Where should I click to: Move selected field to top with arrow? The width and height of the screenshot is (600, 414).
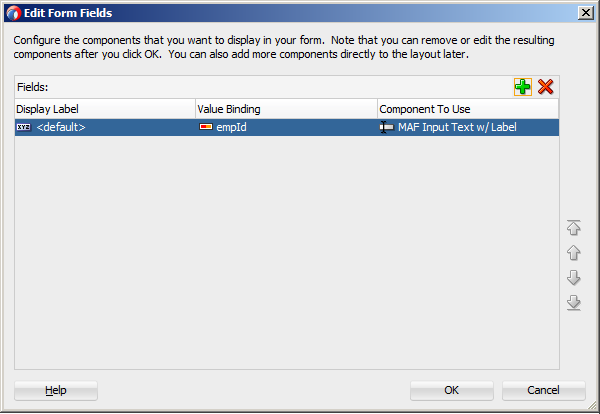click(574, 227)
